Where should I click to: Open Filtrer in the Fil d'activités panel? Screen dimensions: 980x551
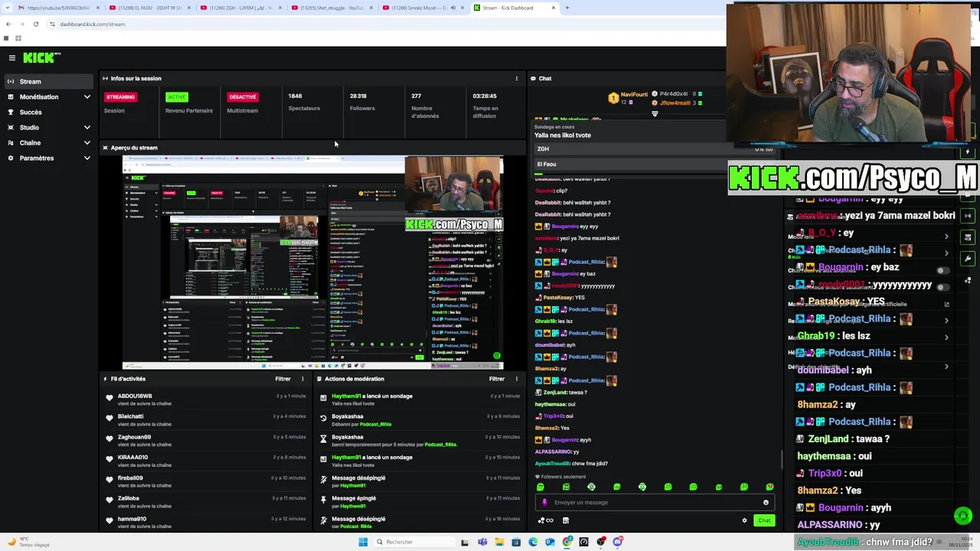coord(283,379)
